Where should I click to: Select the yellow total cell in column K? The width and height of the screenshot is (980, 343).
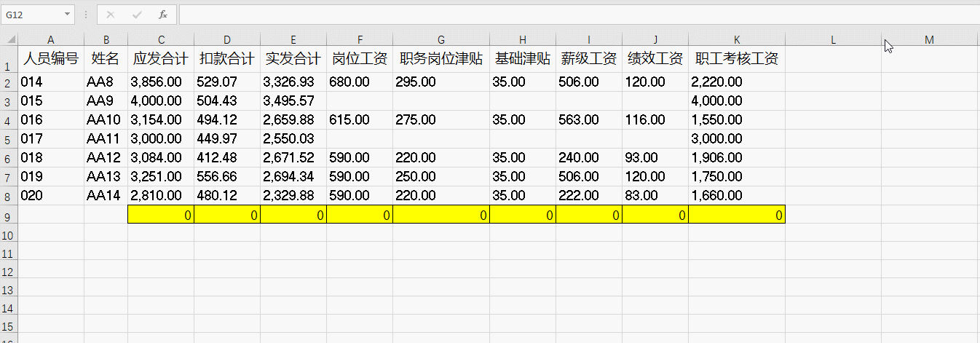737,215
